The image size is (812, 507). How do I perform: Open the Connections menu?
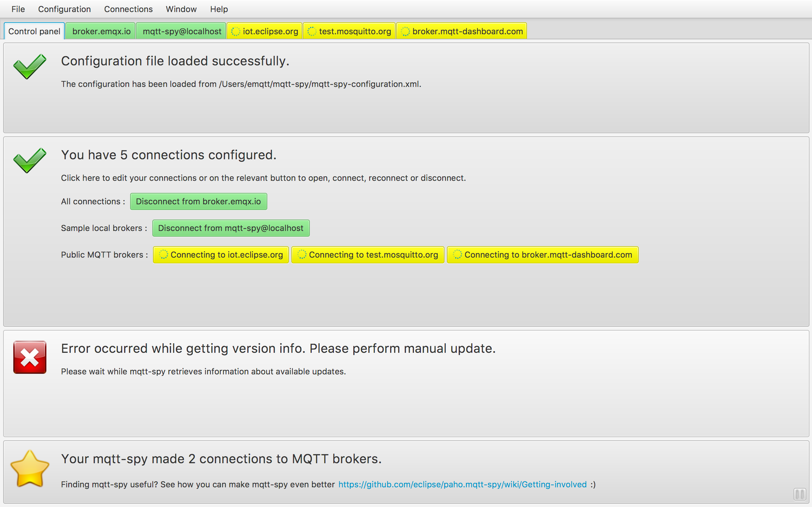point(129,9)
